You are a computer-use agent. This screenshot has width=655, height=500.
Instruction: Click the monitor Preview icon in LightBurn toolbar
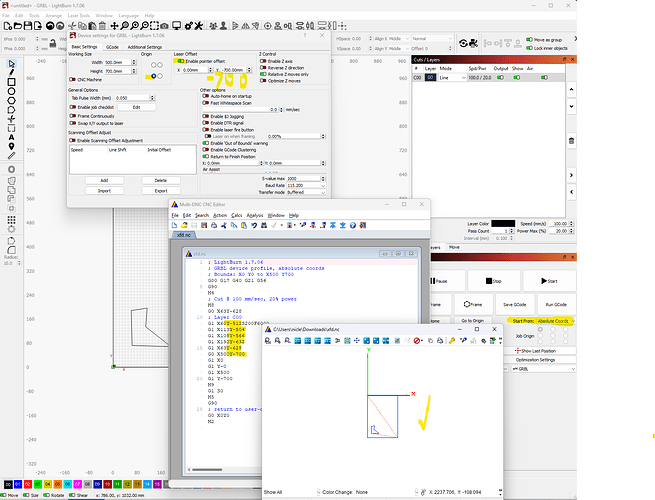tap(177, 26)
